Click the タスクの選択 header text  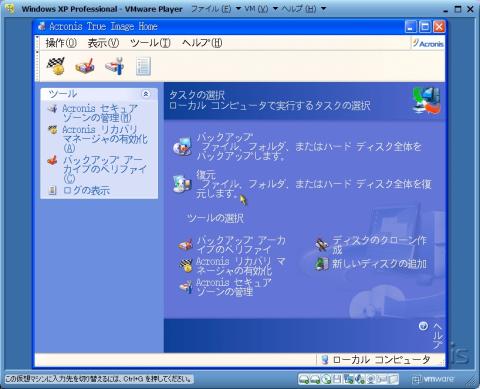[197, 95]
